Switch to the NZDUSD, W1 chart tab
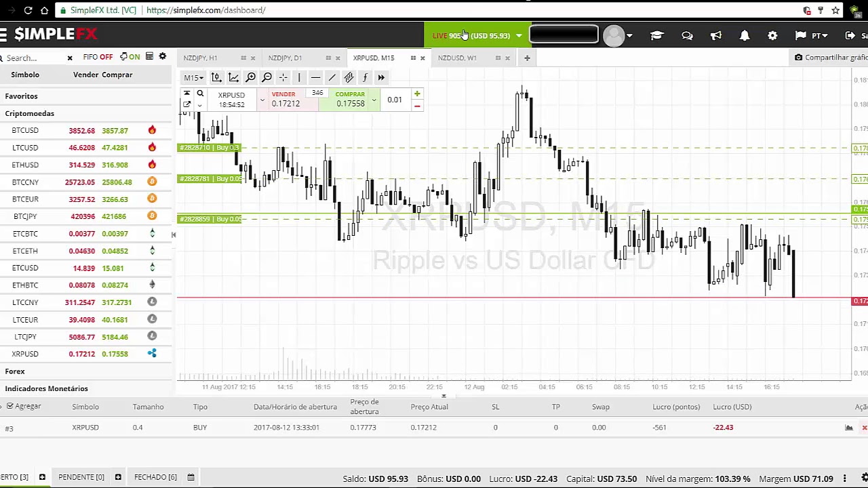This screenshot has width=868, height=488. [x=457, y=58]
